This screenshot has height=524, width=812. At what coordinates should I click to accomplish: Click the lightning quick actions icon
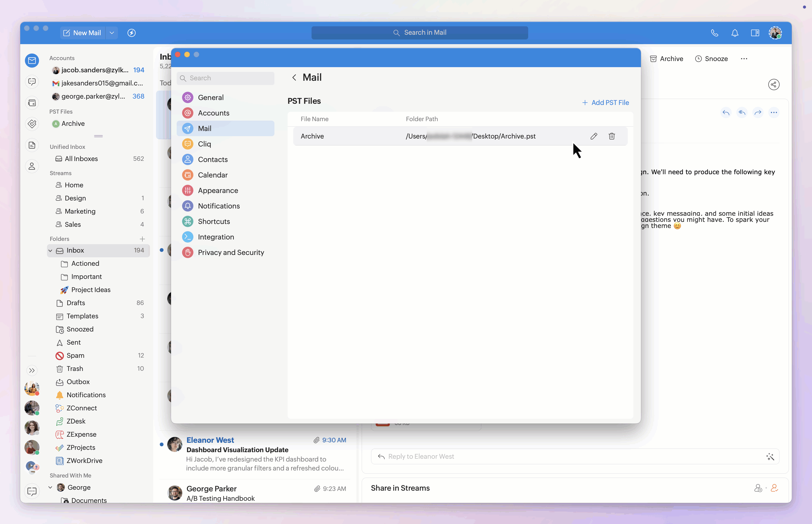click(131, 33)
